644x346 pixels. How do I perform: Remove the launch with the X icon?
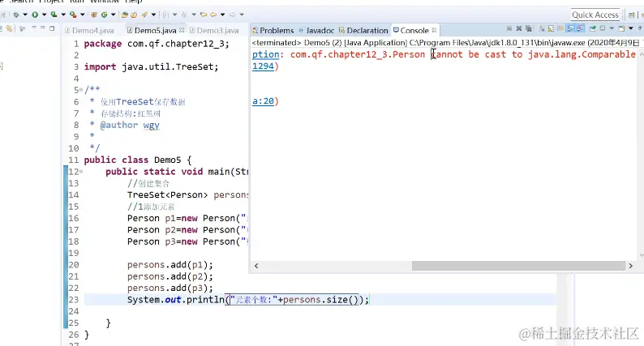coord(519,28)
